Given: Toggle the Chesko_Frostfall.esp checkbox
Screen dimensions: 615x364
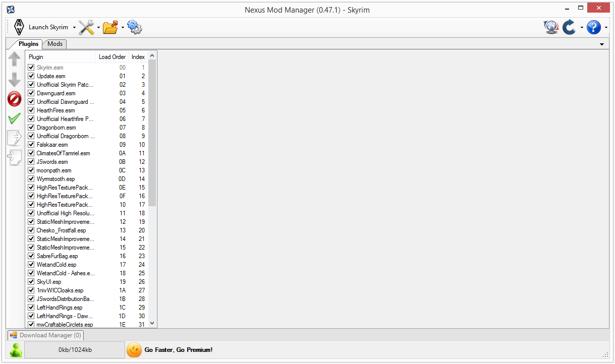Looking at the screenshot, I should pyautogui.click(x=31, y=230).
